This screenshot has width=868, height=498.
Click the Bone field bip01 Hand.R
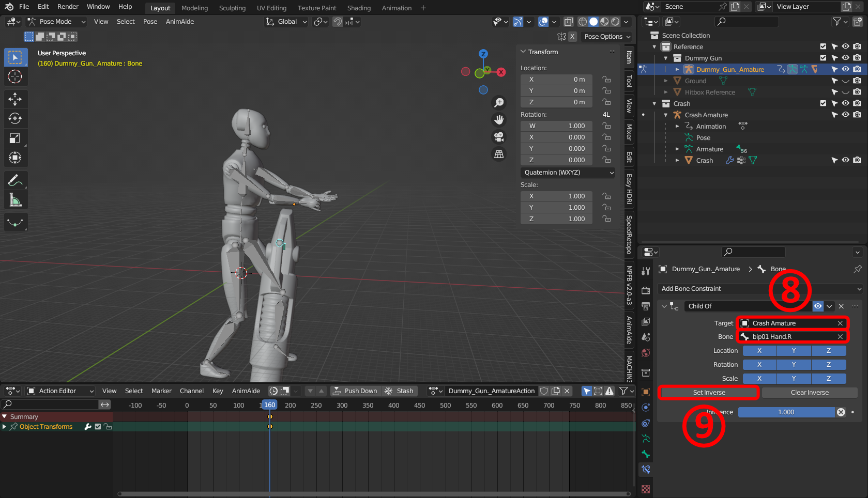tap(791, 337)
